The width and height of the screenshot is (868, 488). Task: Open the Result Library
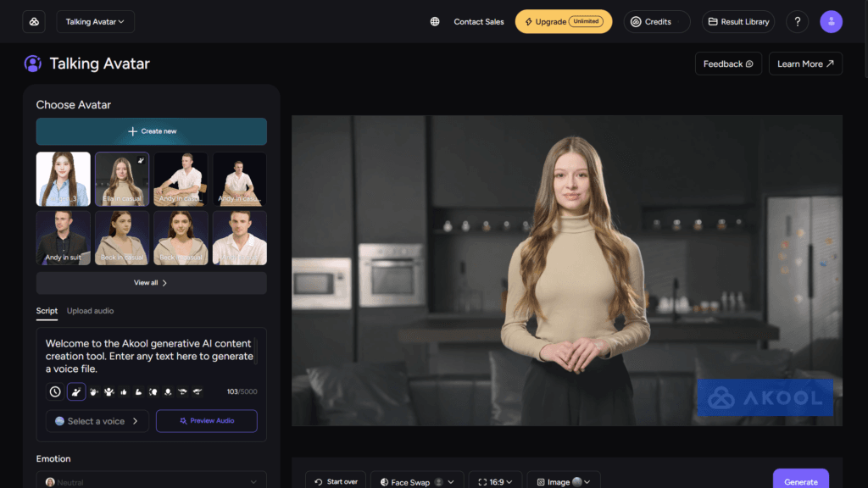click(738, 22)
